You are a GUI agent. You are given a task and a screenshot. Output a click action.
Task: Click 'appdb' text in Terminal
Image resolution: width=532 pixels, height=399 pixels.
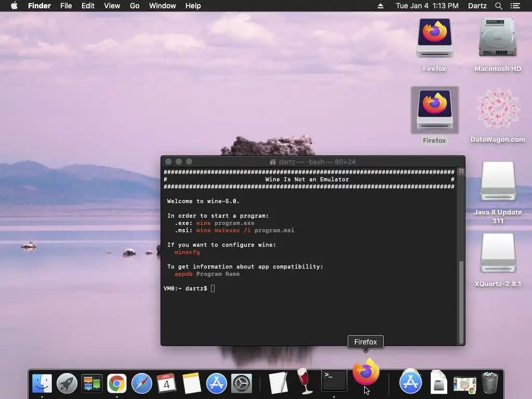pyautogui.click(x=183, y=274)
